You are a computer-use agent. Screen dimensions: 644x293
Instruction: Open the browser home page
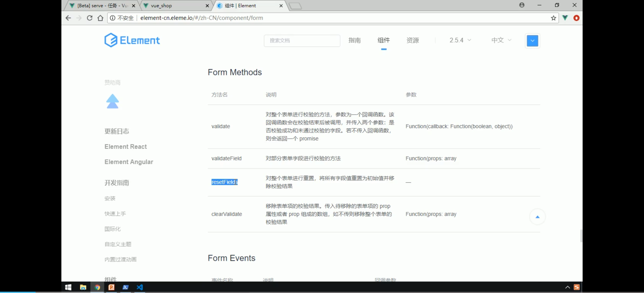tap(100, 18)
